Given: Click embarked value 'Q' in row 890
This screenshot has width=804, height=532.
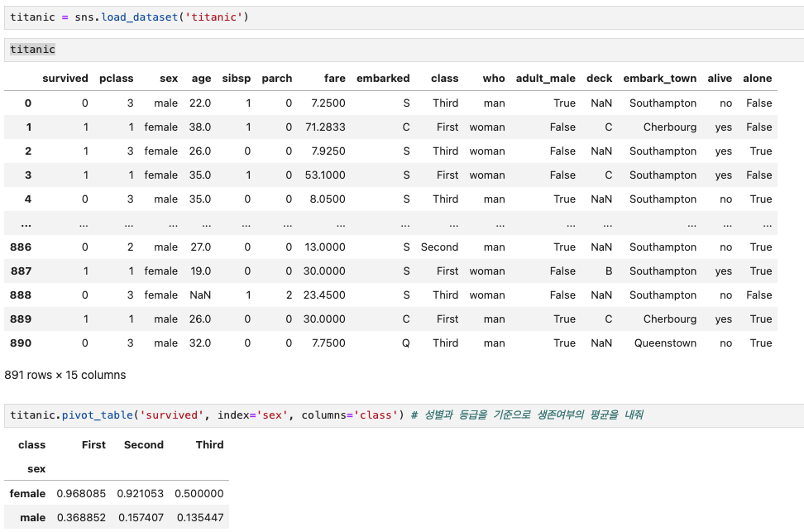Looking at the screenshot, I should (x=405, y=343).
